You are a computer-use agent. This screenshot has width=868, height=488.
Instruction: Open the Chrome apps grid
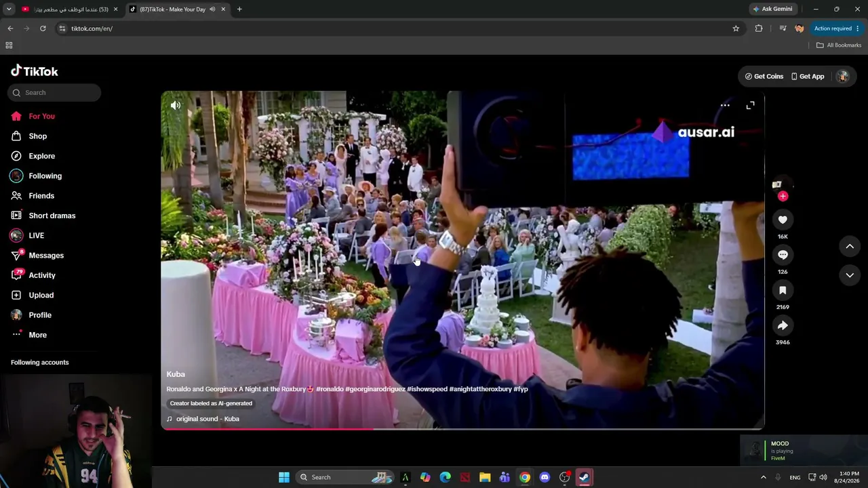coord(9,45)
